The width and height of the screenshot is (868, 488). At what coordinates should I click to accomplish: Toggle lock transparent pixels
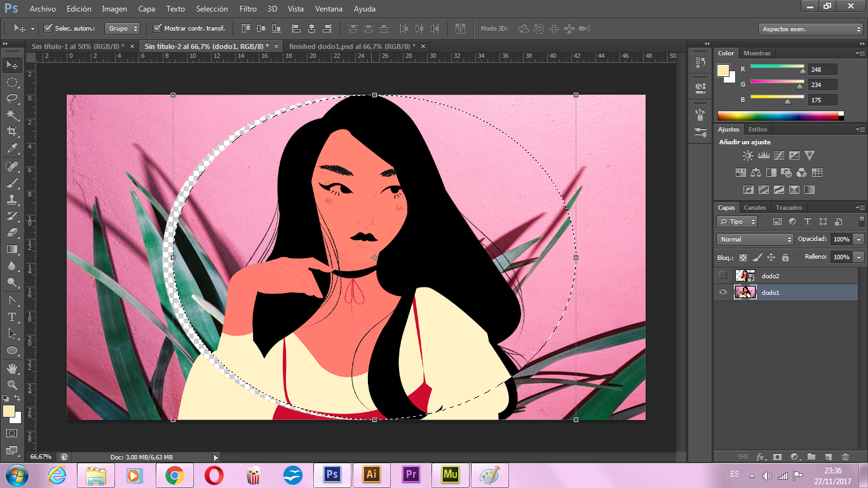tap(743, 257)
